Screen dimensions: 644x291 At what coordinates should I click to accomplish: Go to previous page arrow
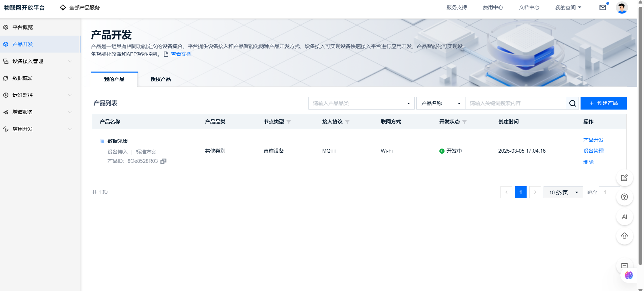point(506,192)
